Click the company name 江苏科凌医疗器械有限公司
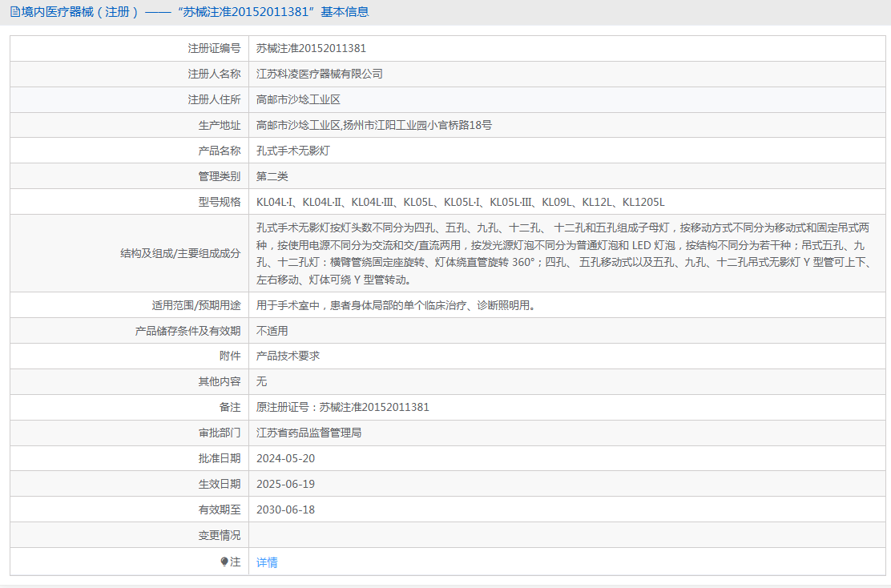Image resolution: width=891 pixels, height=588 pixels. (x=320, y=74)
